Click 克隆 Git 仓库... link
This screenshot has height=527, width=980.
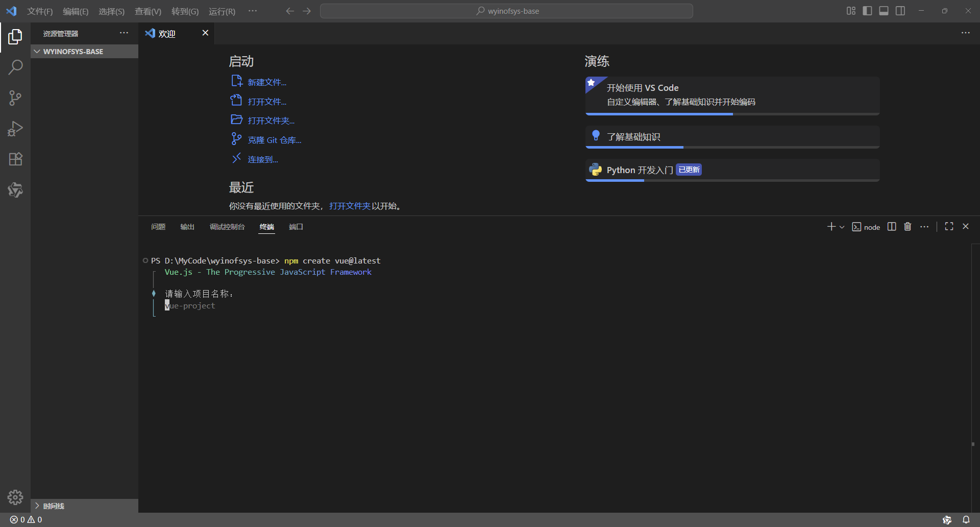point(275,140)
